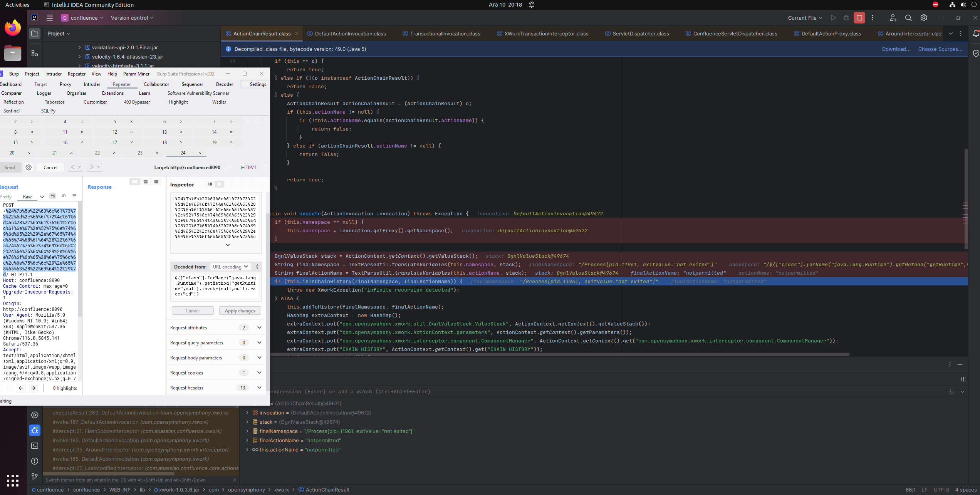980x495 pixels.
Task: Expand validation-api-2.0.1.Final.jar tree node
Action: (x=80, y=47)
